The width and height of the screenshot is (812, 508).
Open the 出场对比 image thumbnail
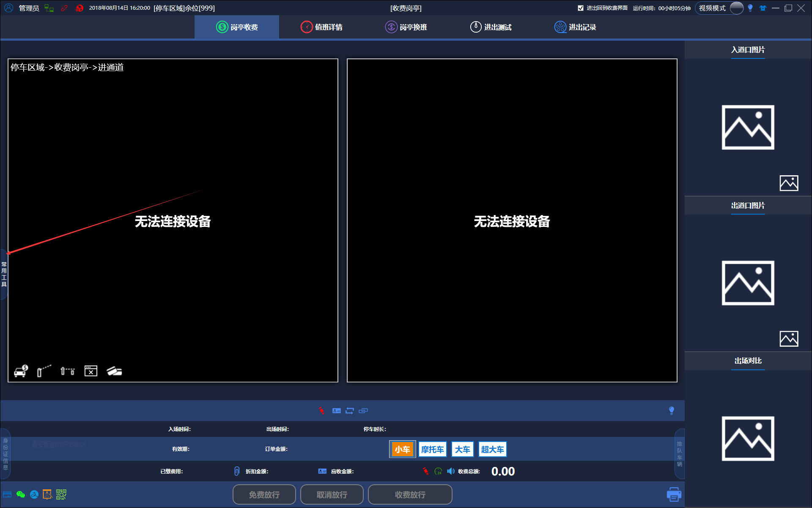[748, 439]
